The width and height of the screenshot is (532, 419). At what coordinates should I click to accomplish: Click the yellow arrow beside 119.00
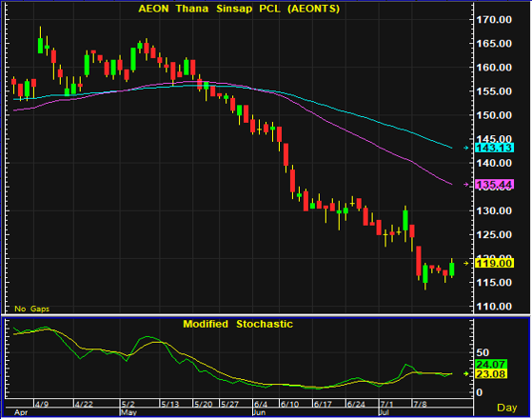[x=466, y=263]
